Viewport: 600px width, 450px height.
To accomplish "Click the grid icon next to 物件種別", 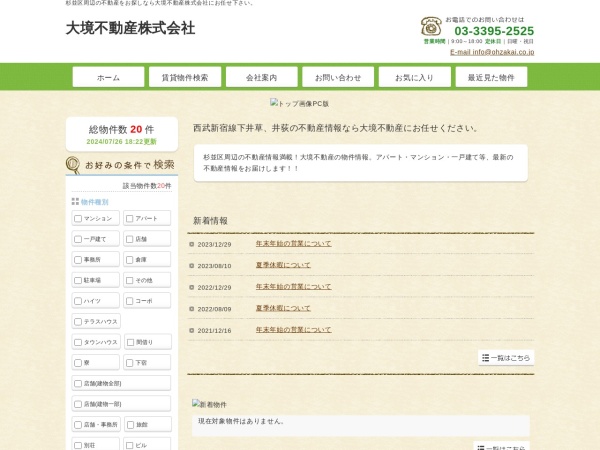I will point(75,201).
